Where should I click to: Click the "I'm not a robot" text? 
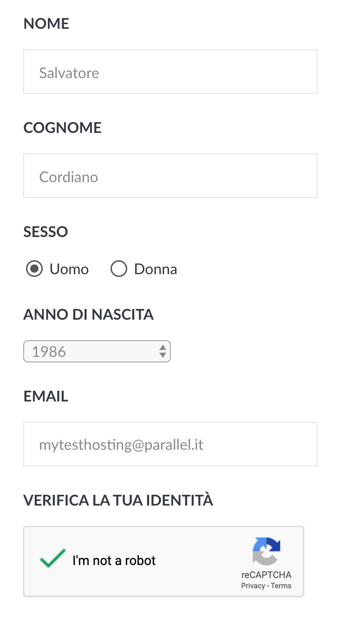pos(114,560)
